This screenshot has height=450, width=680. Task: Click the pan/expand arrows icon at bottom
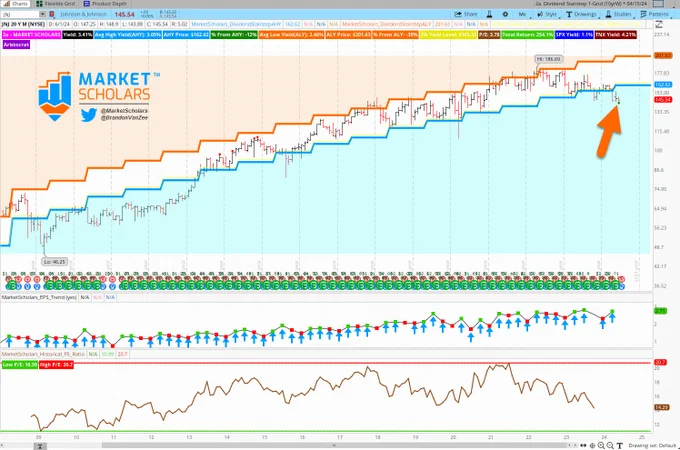click(x=584, y=445)
